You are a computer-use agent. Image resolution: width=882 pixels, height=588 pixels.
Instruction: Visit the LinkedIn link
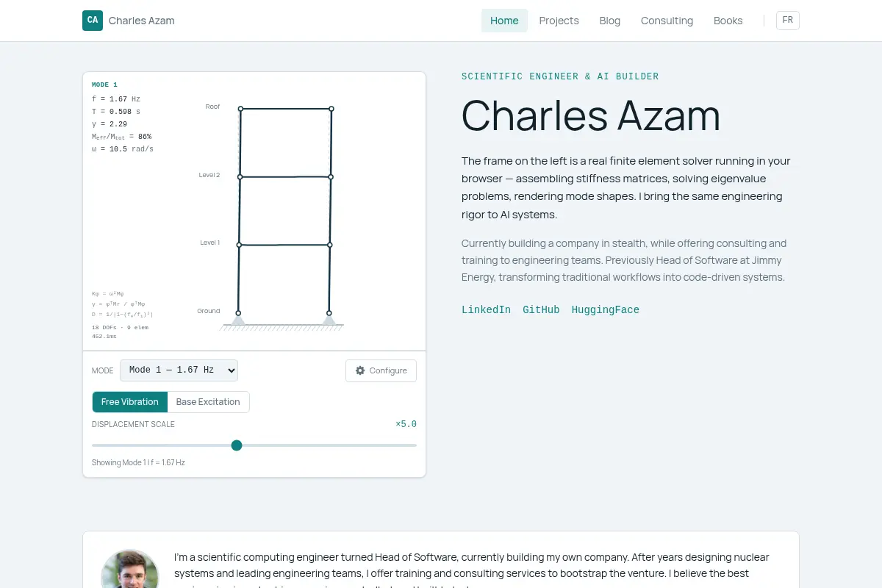click(x=486, y=310)
